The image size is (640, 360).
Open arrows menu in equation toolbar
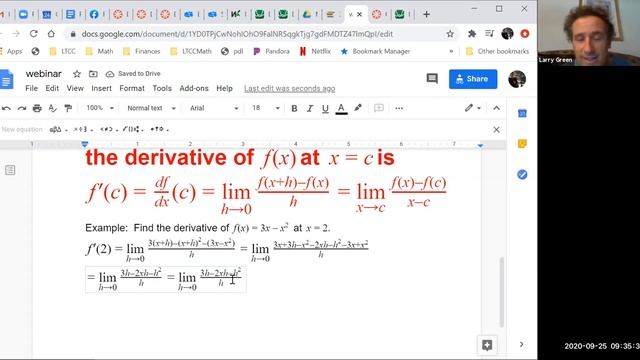point(159,129)
